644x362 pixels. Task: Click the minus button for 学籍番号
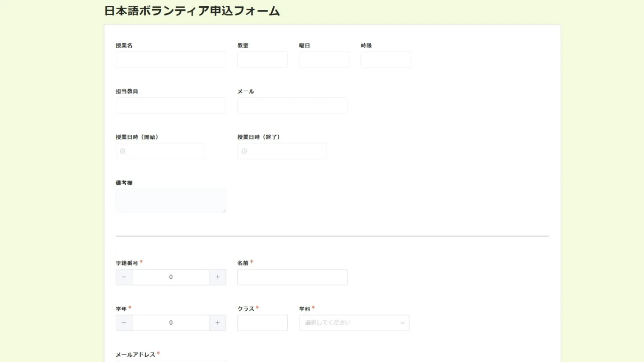pyautogui.click(x=124, y=277)
